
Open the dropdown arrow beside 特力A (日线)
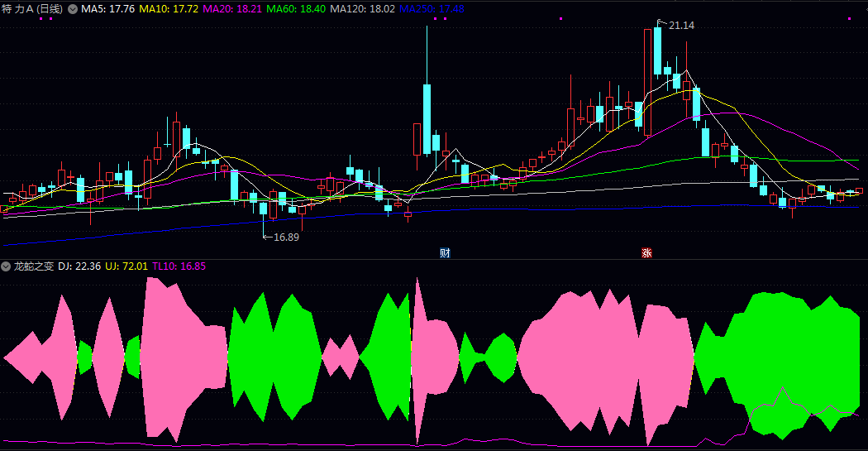point(72,8)
